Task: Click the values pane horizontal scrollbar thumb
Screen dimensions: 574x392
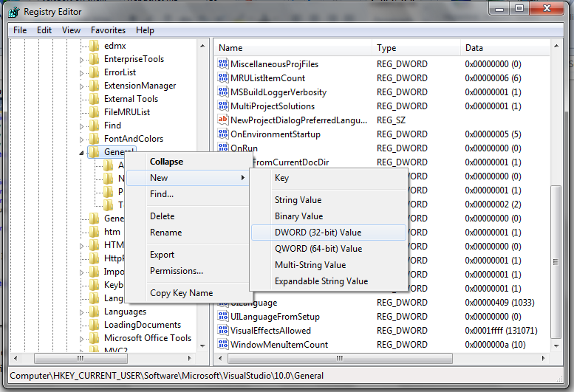Action: click(340, 358)
